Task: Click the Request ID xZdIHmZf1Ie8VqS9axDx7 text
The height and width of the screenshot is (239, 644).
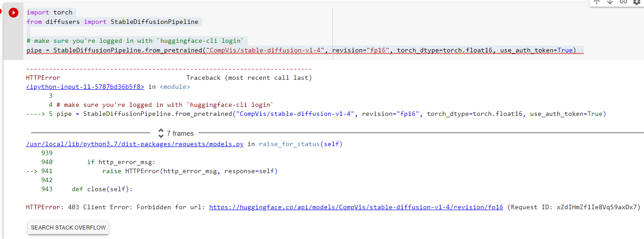Action: (x=574, y=207)
